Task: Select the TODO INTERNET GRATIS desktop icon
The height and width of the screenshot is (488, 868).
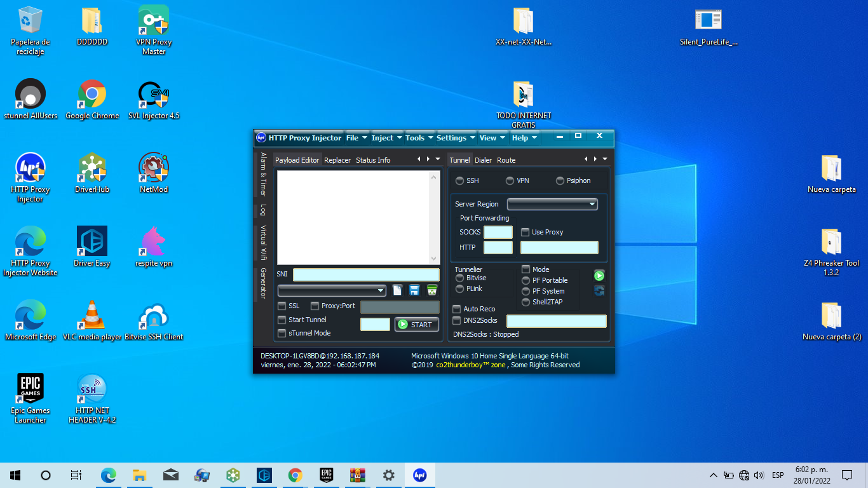Action: point(524,104)
